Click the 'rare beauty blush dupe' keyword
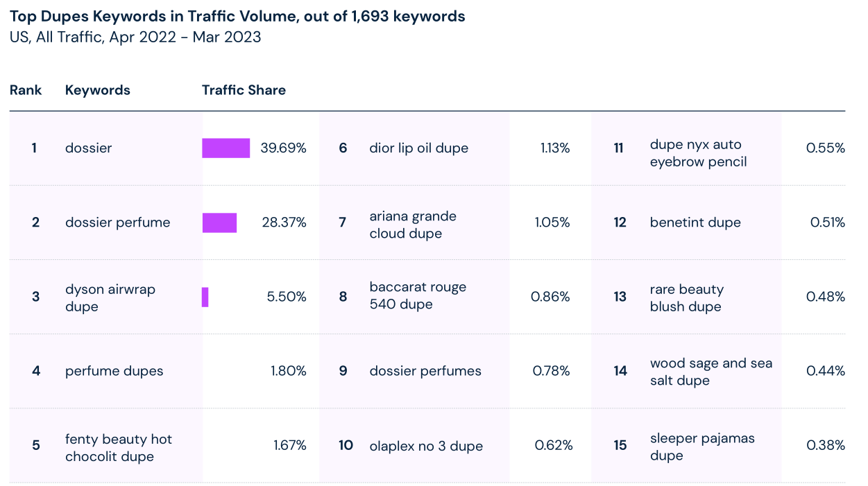868x486 pixels. coord(686,297)
